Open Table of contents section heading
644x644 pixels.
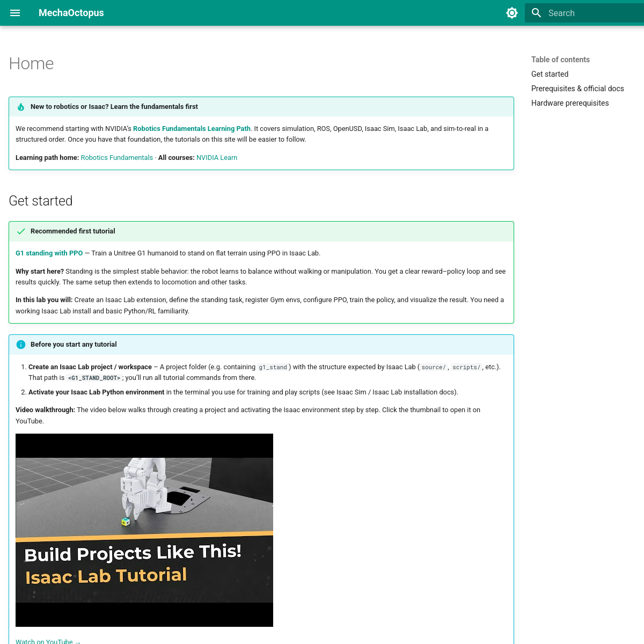pos(560,59)
